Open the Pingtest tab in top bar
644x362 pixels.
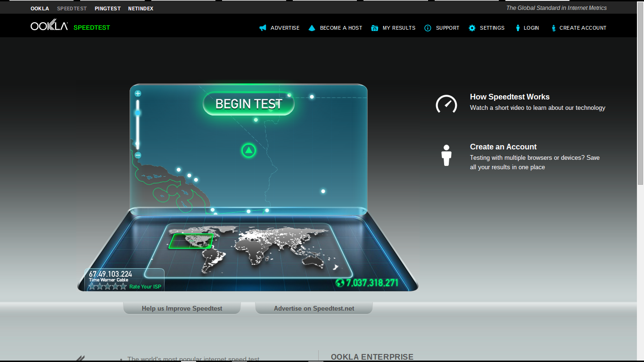pyautogui.click(x=107, y=8)
